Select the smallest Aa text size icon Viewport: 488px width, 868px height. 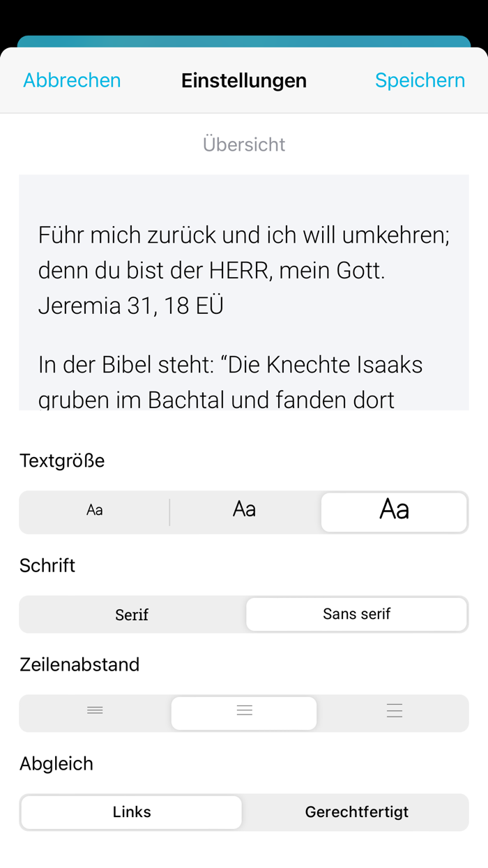[95, 510]
